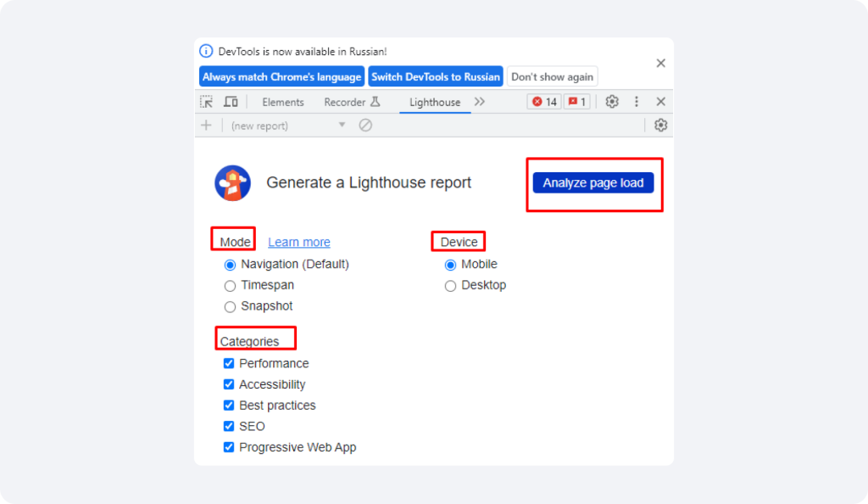
Task: Click the Mode section label
Action: pyautogui.click(x=235, y=242)
